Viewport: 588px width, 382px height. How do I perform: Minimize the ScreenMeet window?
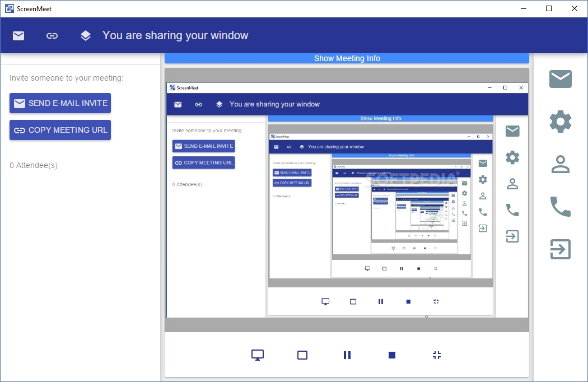tap(524, 8)
